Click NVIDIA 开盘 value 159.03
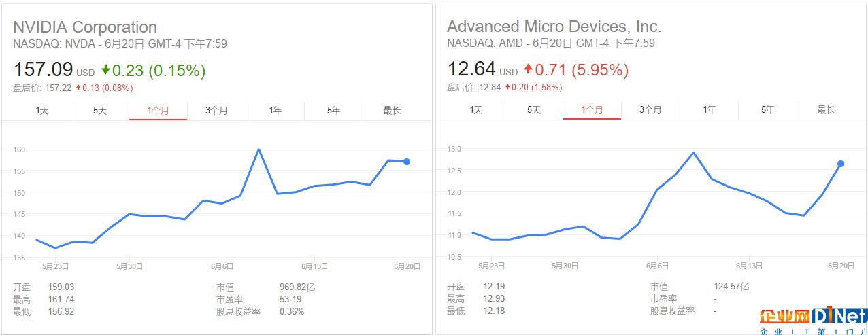The height and width of the screenshot is (335, 868). point(61,287)
